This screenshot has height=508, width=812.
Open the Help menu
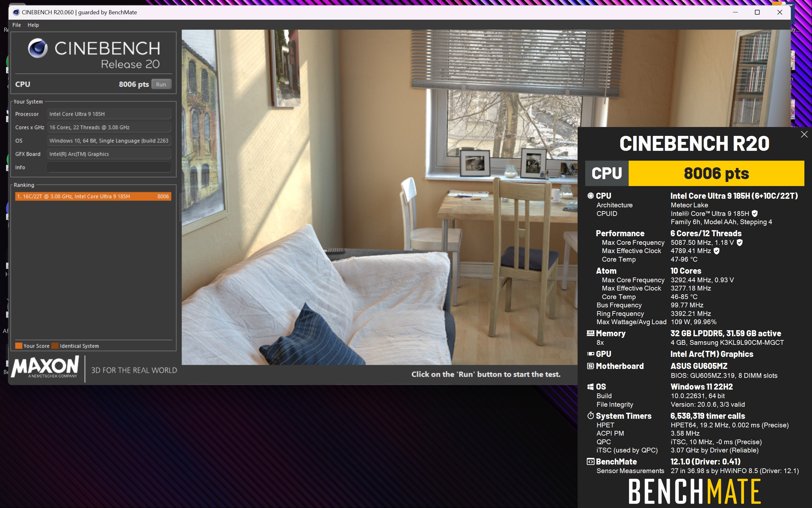33,25
